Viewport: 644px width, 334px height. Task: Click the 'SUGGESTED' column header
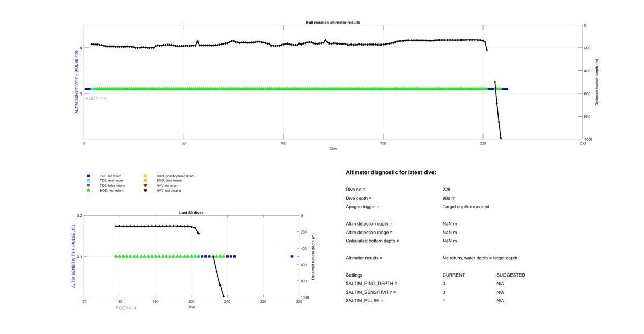tap(511, 275)
